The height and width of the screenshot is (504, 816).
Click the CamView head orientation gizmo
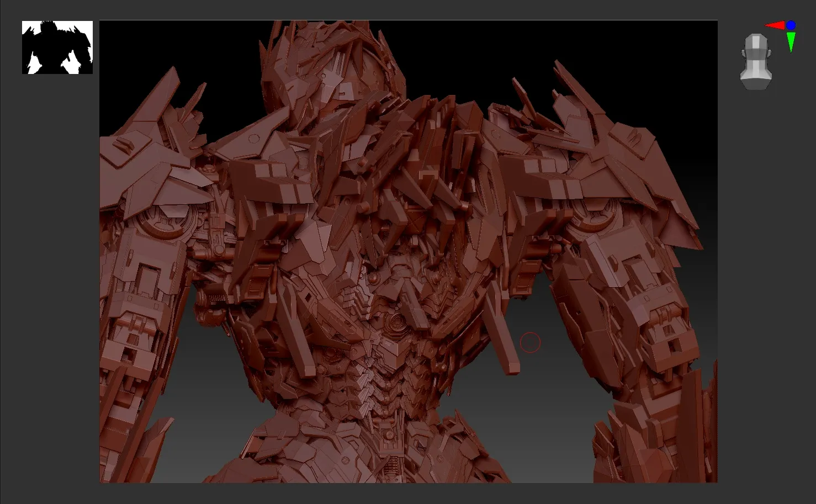[x=756, y=61]
